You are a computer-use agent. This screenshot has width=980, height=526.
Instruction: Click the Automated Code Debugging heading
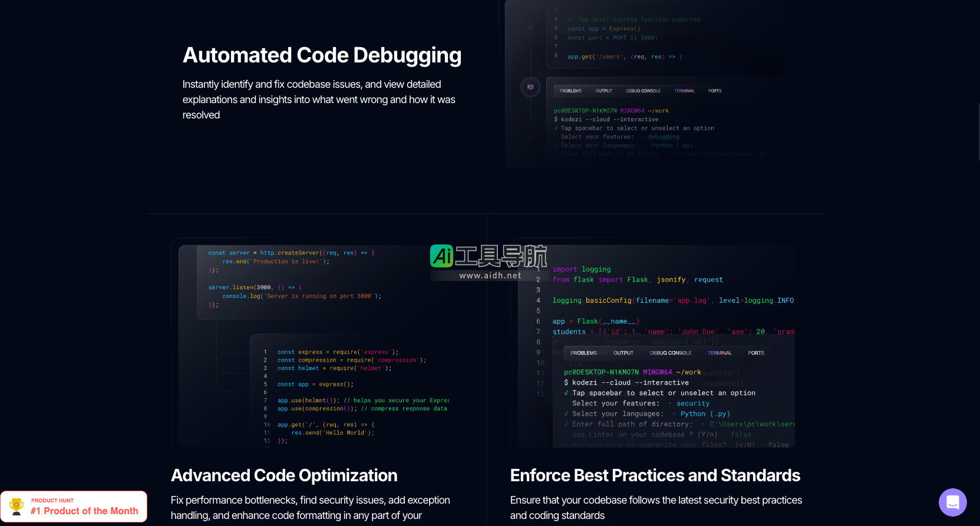[322, 55]
